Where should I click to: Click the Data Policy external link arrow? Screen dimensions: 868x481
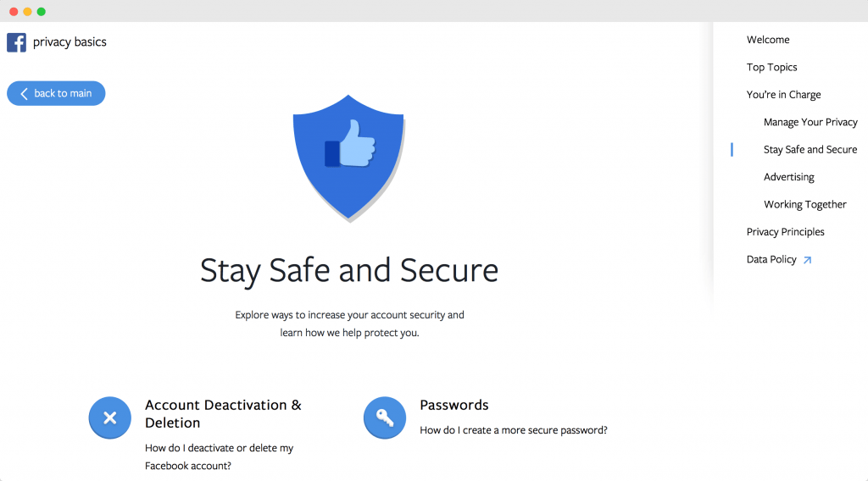tap(808, 260)
